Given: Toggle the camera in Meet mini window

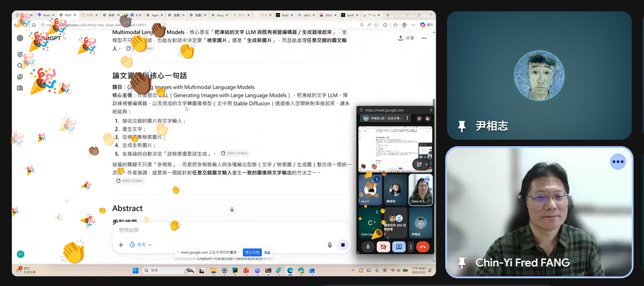Looking at the screenshot, I should click(383, 247).
